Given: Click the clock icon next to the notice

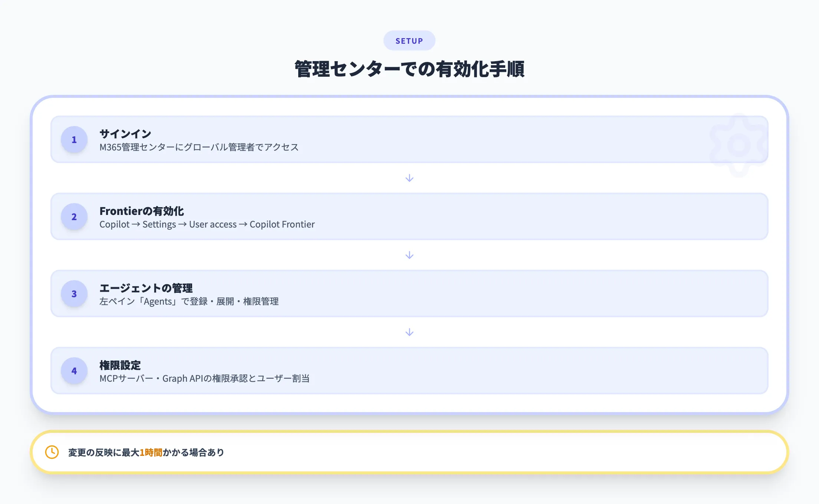Looking at the screenshot, I should [x=52, y=452].
